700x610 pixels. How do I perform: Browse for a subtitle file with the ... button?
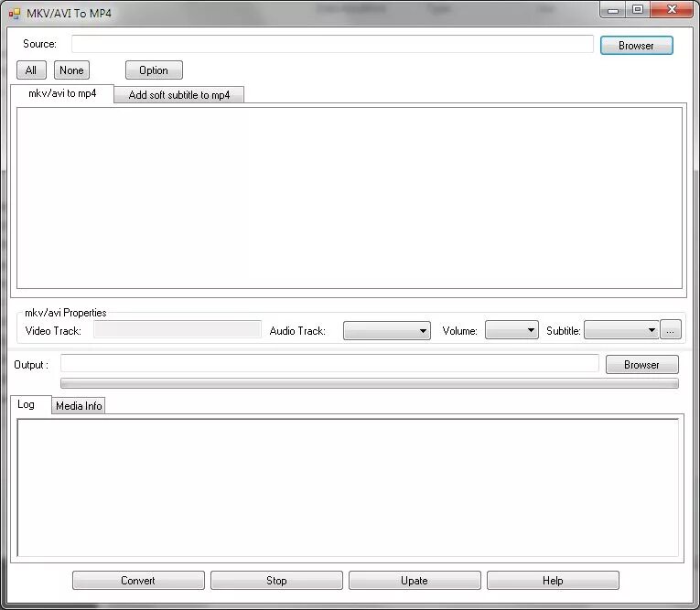[670, 330]
